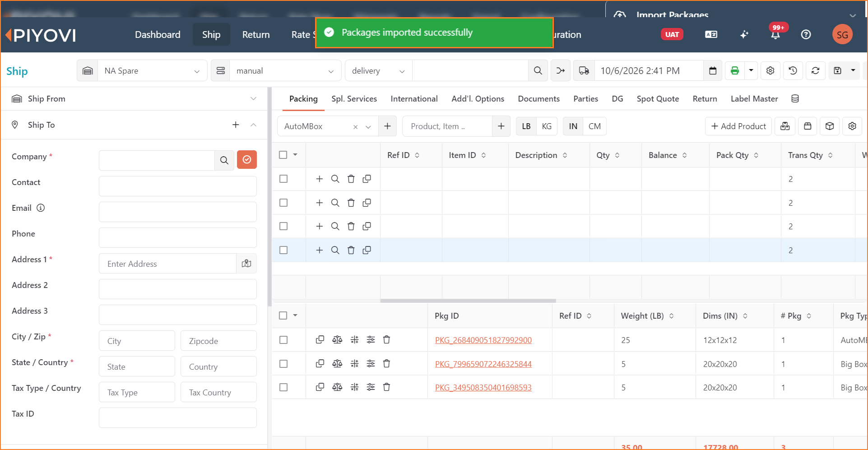Screen dimensions: 868x450
Task: Open the Documents tab
Action: tap(538, 99)
